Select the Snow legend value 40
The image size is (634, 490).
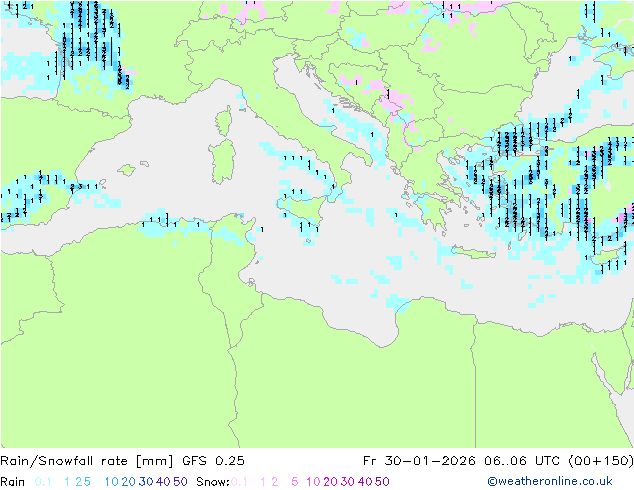coord(365,482)
